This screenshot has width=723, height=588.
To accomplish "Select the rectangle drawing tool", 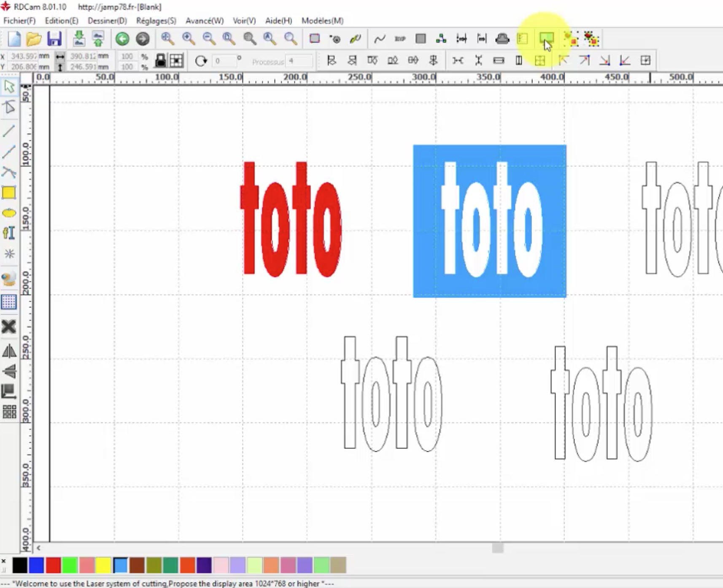I will point(9,193).
